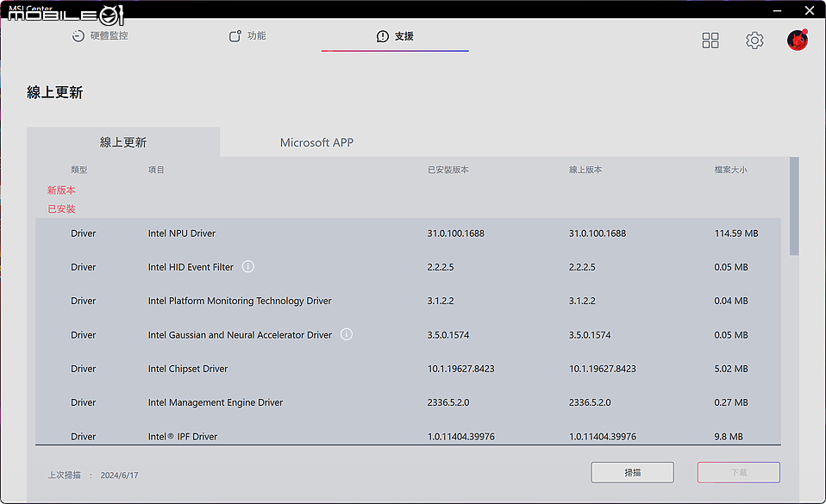Click the 5.02 MB file size

click(x=731, y=369)
